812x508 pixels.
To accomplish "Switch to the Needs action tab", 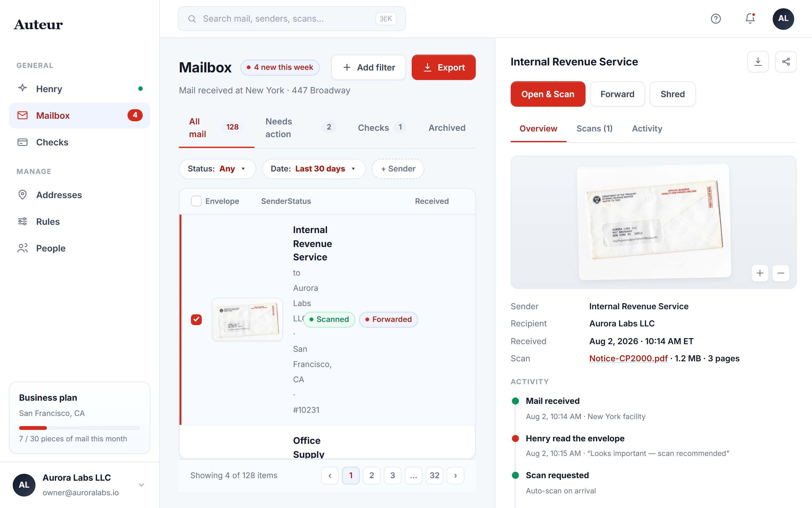I will coord(301,128).
